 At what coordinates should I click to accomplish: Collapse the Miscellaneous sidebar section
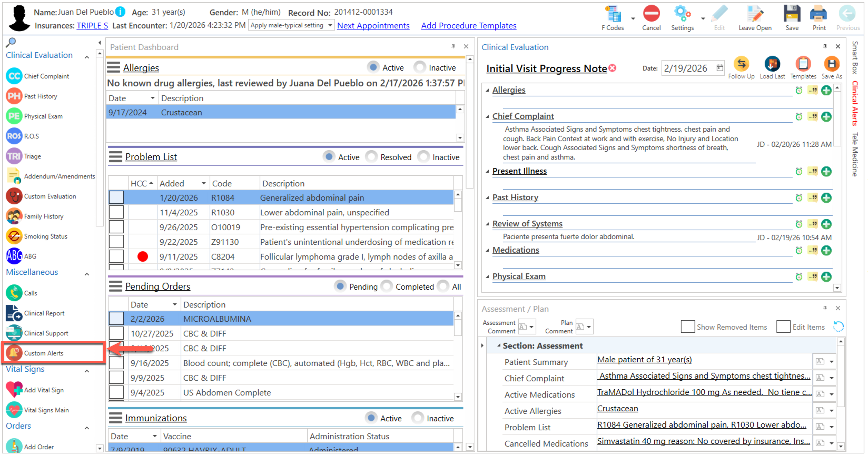[x=87, y=274]
